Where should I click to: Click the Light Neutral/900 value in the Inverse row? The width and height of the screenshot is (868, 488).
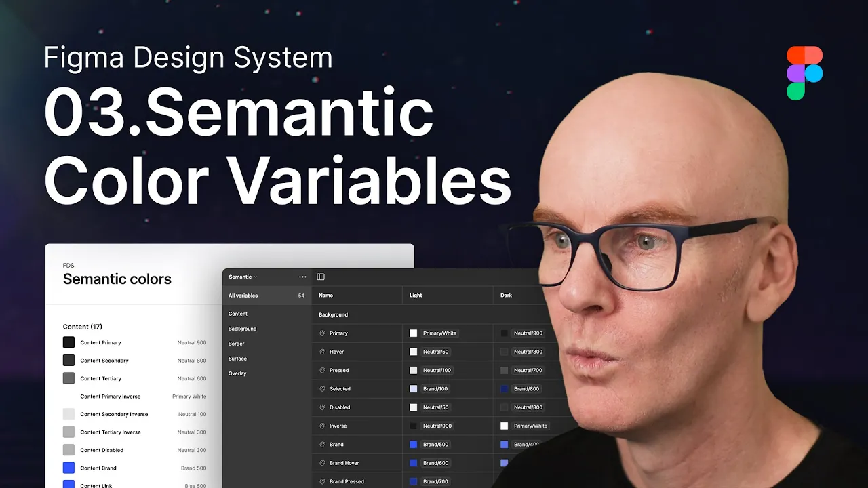pyautogui.click(x=437, y=426)
